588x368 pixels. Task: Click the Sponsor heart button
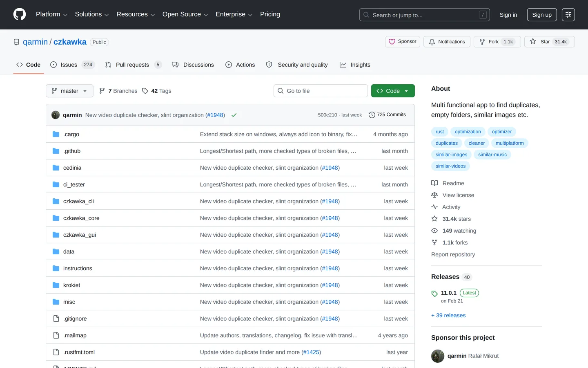click(402, 42)
